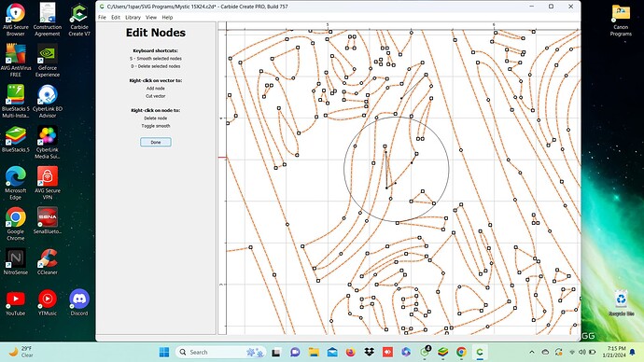Screen dimensions: 644x362
Task: Click Firefox in the taskbar
Action: (350, 352)
